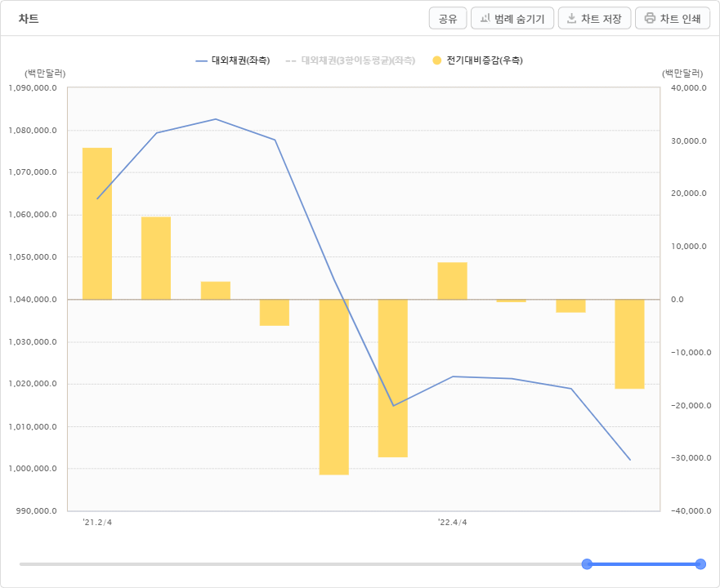Image resolution: width=720 pixels, height=588 pixels.
Task: Toggle the 대외채권(좌측) legend series
Action: click(233, 60)
